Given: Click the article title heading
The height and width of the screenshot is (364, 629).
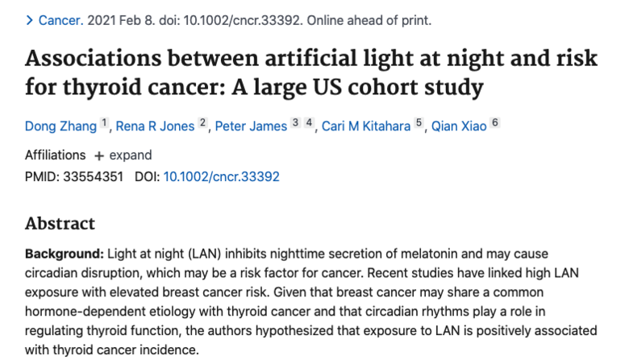Looking at the screenshot, I should [311, 72].
